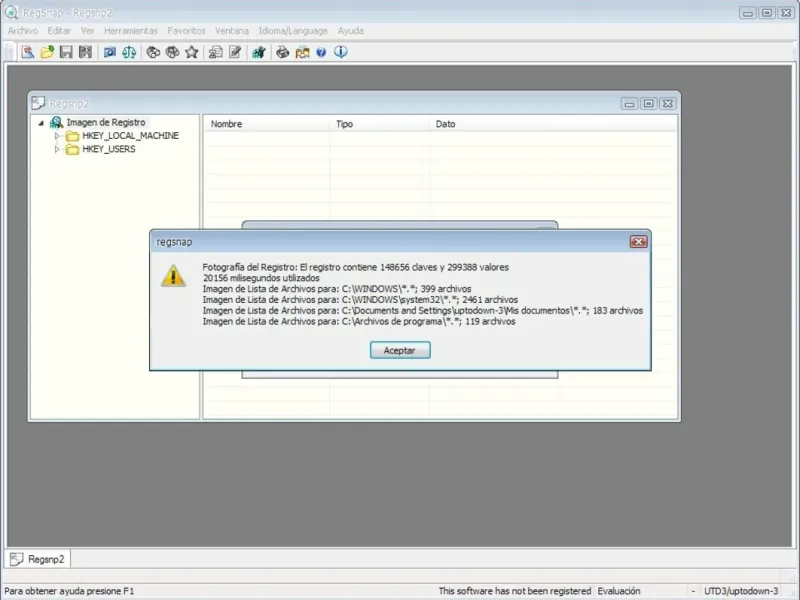The width and height of the screenshot is (800, 600).
Task: Select HKEY_LOCAL_MACHINE in the registry tree
Action: (x=131, y=136)
